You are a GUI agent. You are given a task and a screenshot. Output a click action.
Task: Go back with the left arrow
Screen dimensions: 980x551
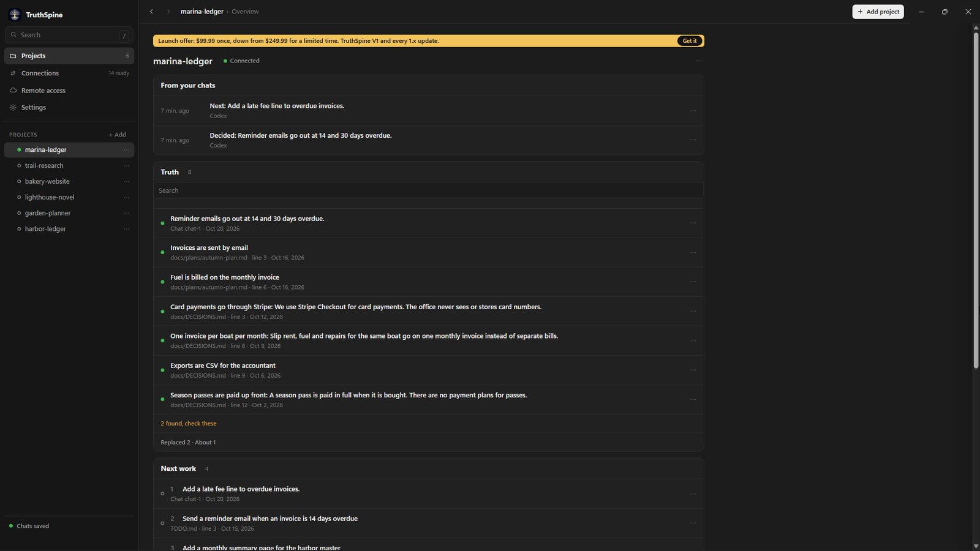(x=151, y=12)
